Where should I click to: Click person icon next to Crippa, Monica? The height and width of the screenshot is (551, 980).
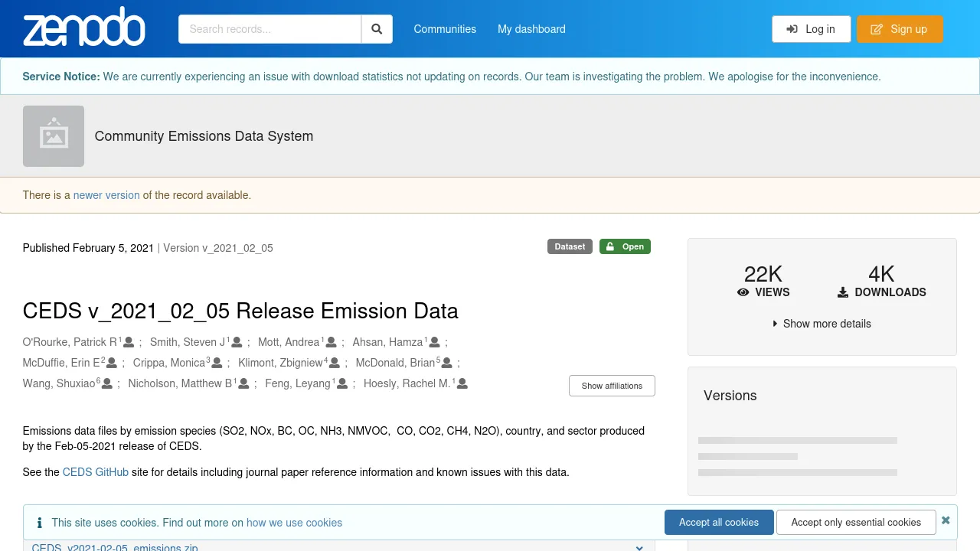(x=217, y=363)
